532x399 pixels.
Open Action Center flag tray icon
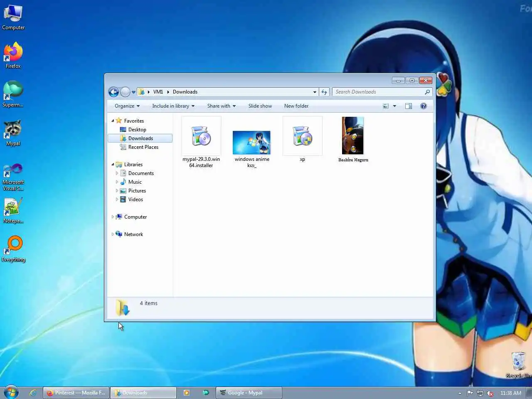tap(470, 393)
